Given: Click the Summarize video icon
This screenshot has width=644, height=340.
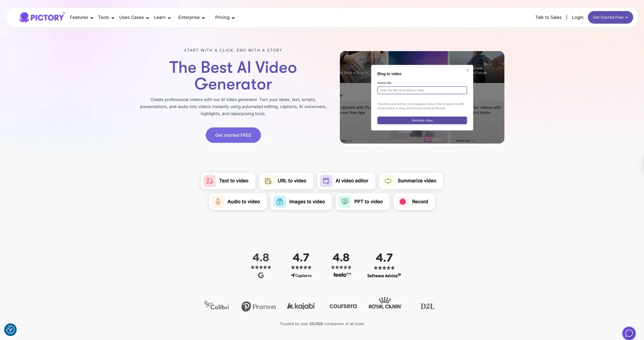Looking at the screenshot, I should point(388,181).
